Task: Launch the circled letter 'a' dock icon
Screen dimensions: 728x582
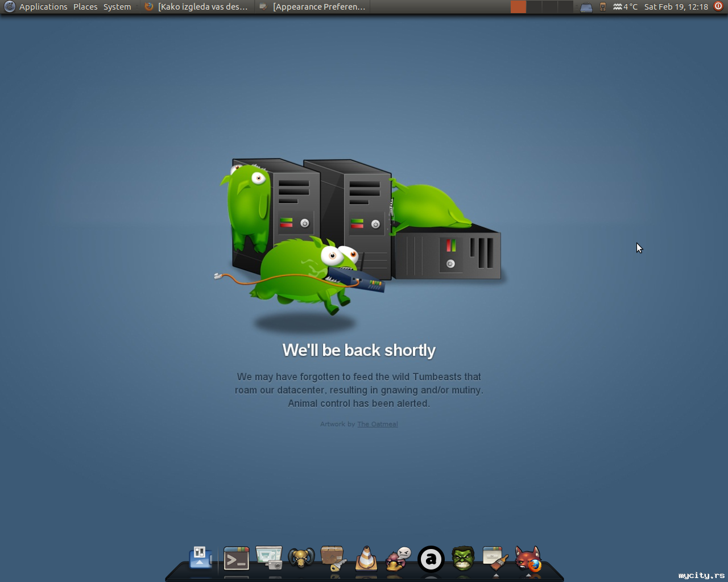Action: (431, 559)
